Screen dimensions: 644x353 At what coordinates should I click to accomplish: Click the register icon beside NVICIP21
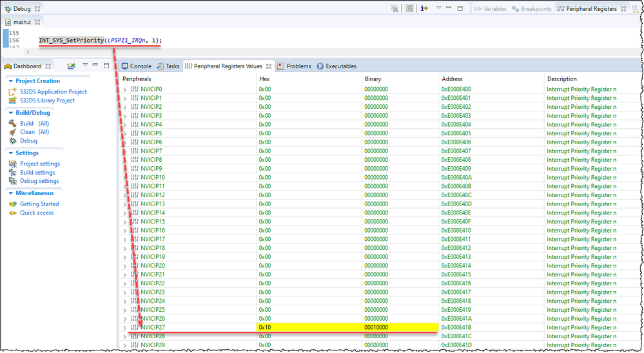[x=134, y=274]
